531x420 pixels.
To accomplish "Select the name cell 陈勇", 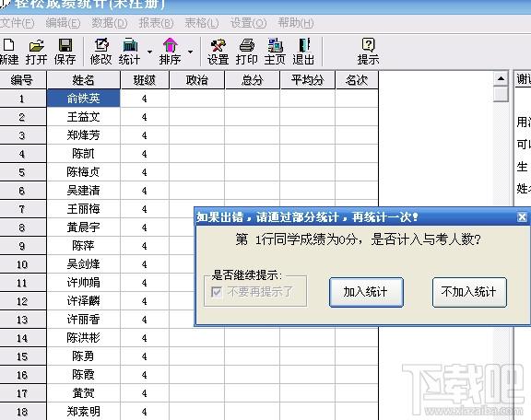I will pyautogui.click(x=83, y=356).
